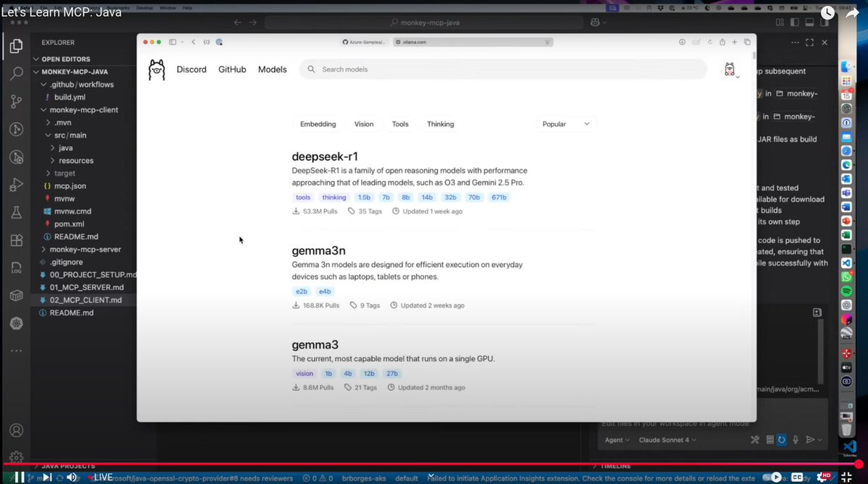Open the Extensions view in the activity bar

click(16, 240)
